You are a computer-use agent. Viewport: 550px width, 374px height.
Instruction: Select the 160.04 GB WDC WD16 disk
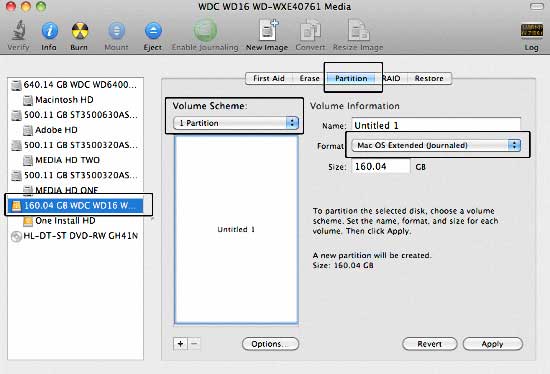[x=74, y=206]
